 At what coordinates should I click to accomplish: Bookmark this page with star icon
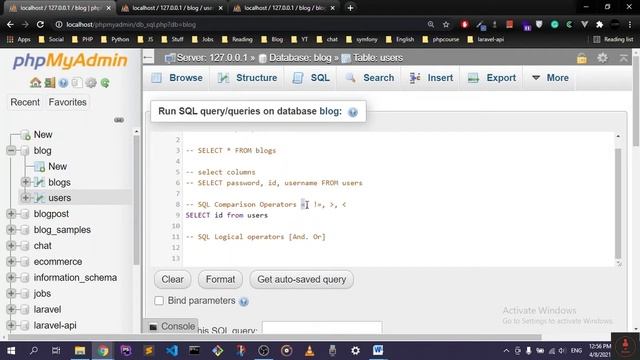[446, 24]
